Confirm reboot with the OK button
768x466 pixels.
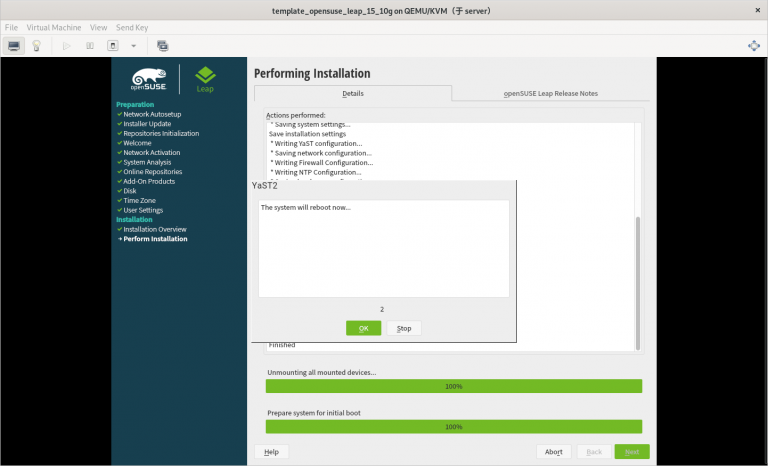(x=363, y=328)
